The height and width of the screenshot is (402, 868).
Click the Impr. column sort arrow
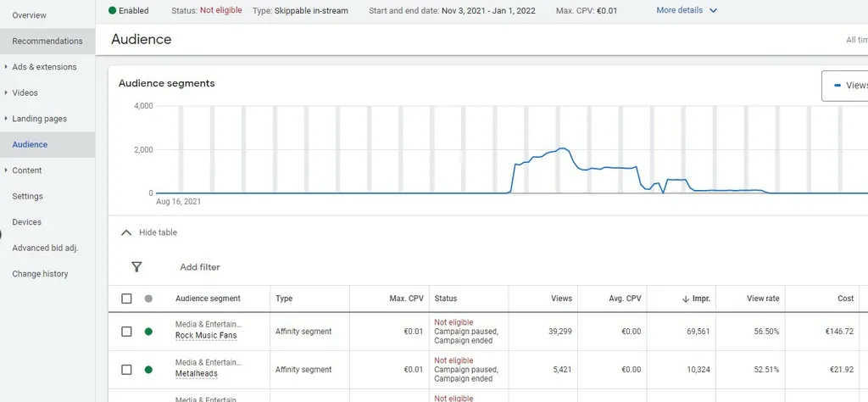(685, 299)
